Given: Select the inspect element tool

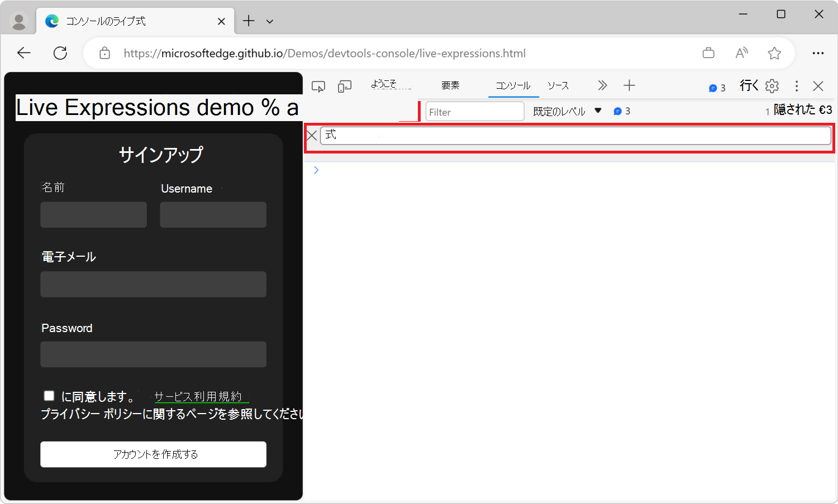Looking at the screenshot, I should 318,86.
